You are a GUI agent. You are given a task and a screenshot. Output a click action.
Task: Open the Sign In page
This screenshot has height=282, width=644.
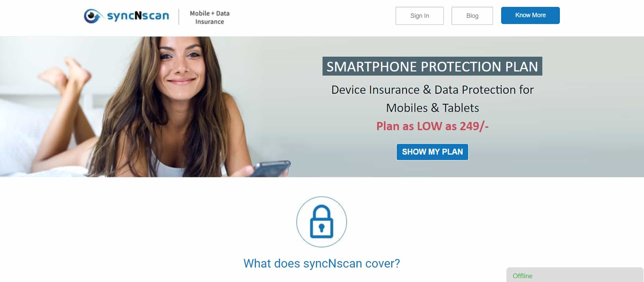(419, 16)
